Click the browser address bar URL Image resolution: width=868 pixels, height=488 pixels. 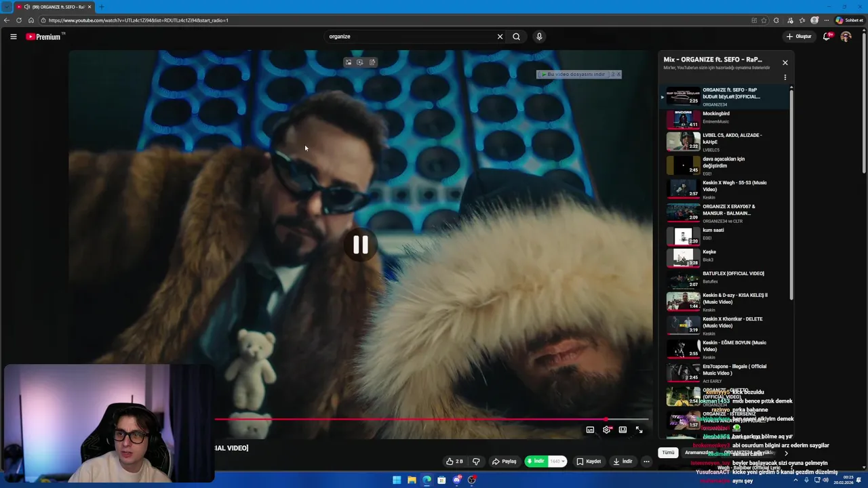pyautogui.click(x=138, y=20)
